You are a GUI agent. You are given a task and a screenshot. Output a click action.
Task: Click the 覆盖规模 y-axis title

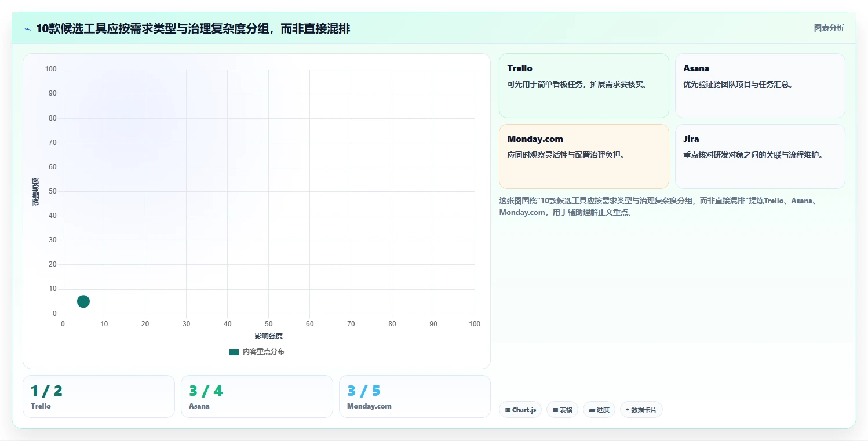(x=36, y=192)
